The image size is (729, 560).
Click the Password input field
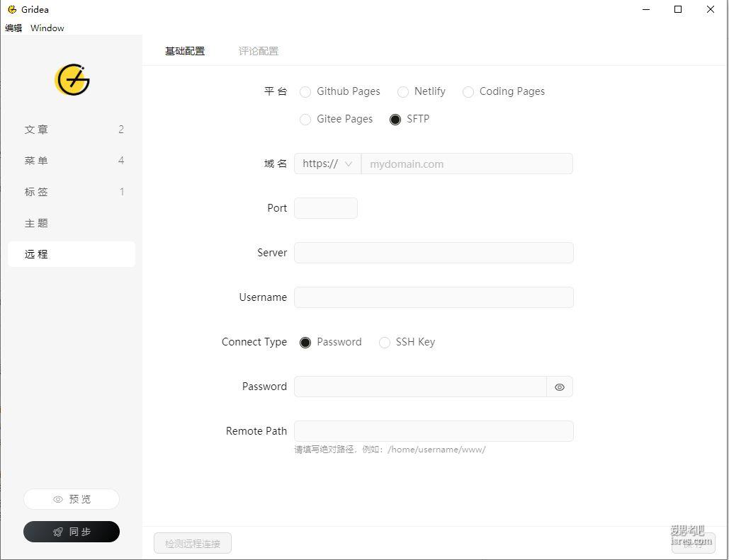420,387
